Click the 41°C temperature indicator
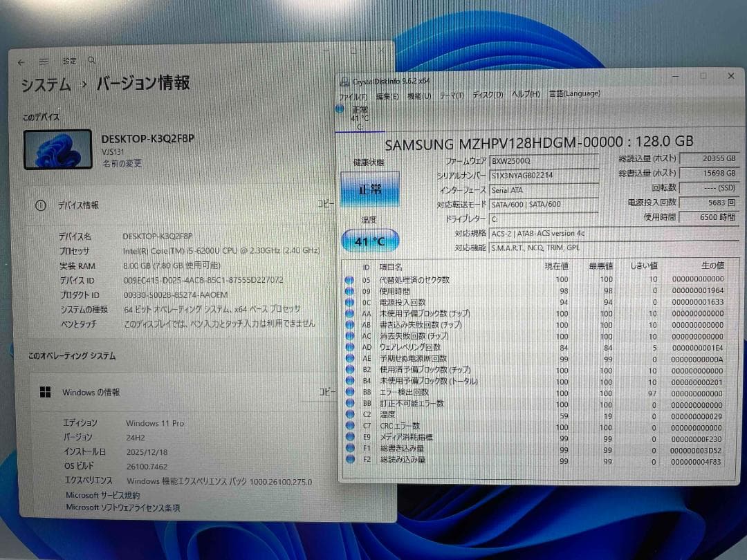 pyautogui.click(x=371, y=241)
